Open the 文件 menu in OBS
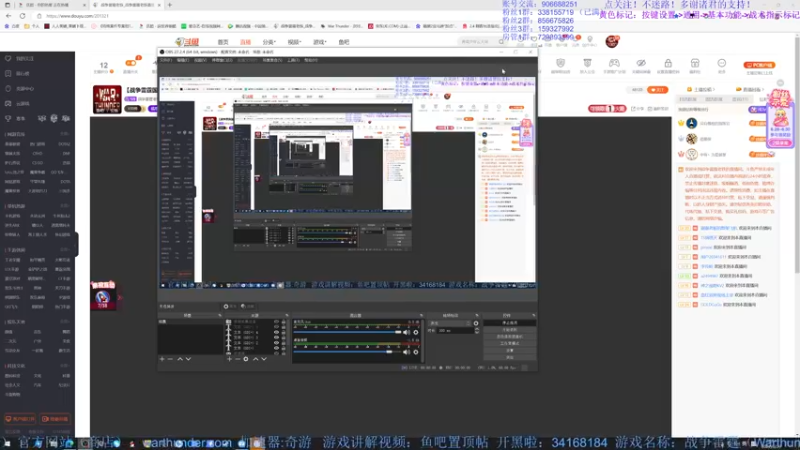Screen dimensions: 800x450 (166, 60)
